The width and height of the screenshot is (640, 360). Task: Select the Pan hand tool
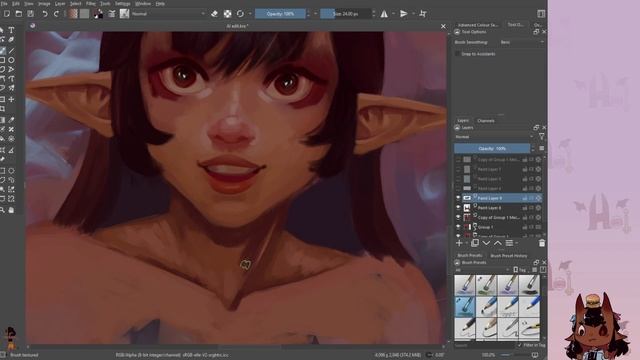[x=11, y=210]
